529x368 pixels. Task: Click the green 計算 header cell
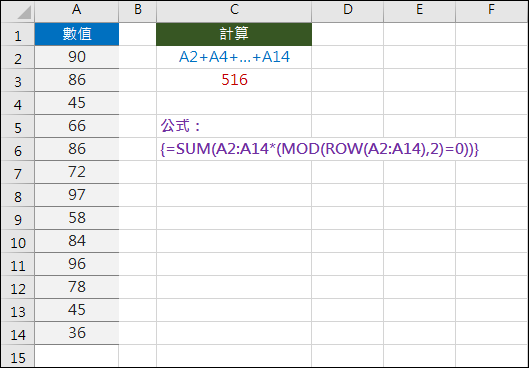(x=234, y=34)
